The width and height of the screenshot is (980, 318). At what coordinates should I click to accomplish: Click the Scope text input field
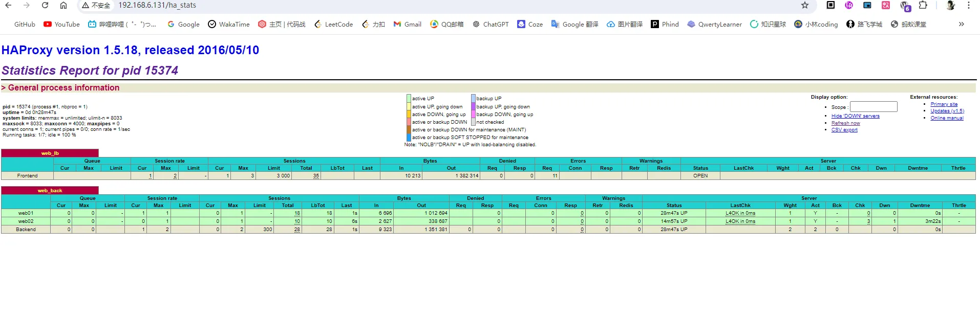tap(874, 107)
